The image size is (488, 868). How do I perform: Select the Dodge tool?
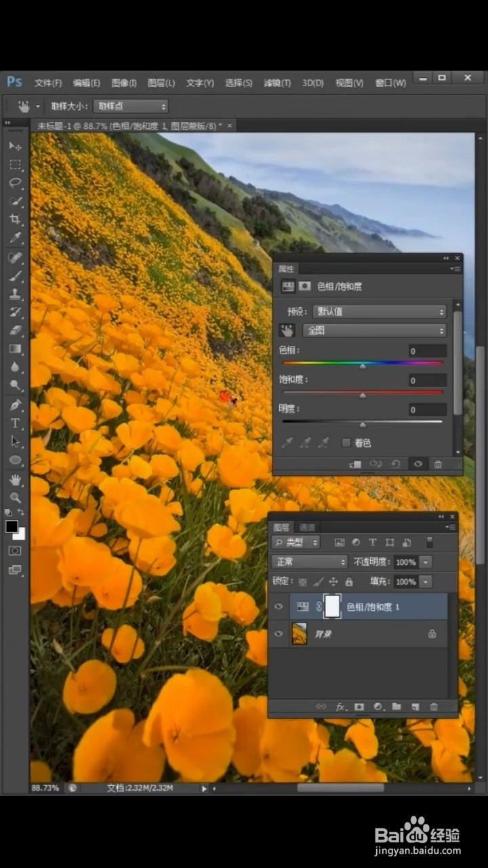[x=15, y=386]
